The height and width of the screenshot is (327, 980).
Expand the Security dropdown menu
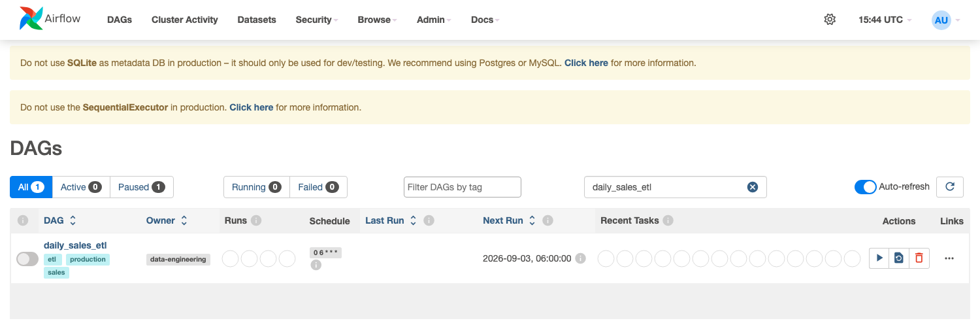pyautogui.click(x=316, y=20)
